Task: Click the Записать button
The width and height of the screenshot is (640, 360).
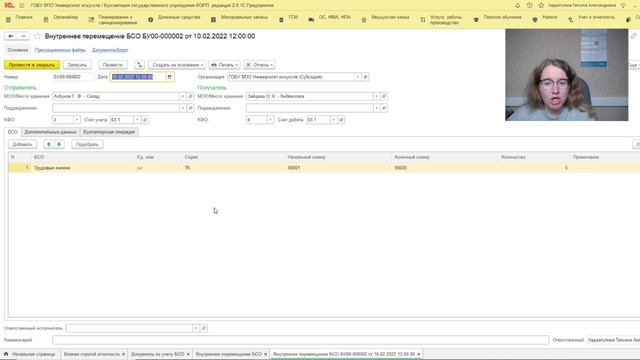Action: pos(77,65)
